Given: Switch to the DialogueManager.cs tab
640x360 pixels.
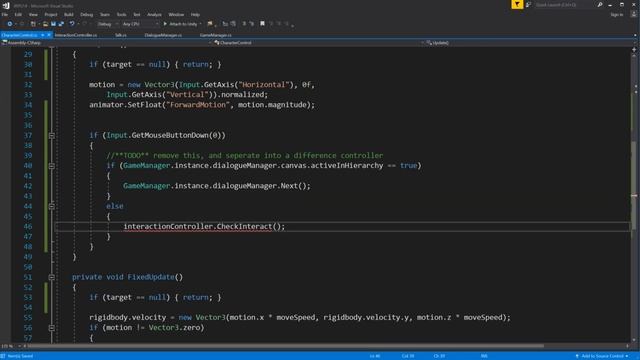Looking at the screenshot, I should coord(163,35).
